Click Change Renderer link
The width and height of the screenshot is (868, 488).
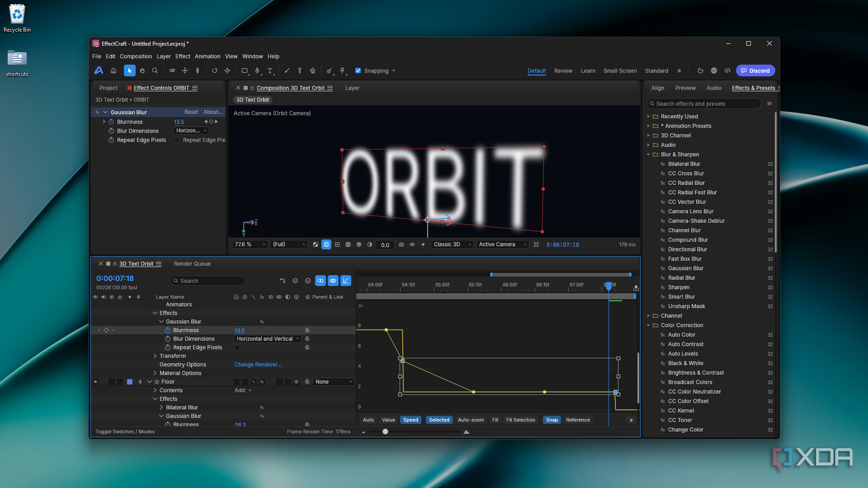click(x=258, y=365)
